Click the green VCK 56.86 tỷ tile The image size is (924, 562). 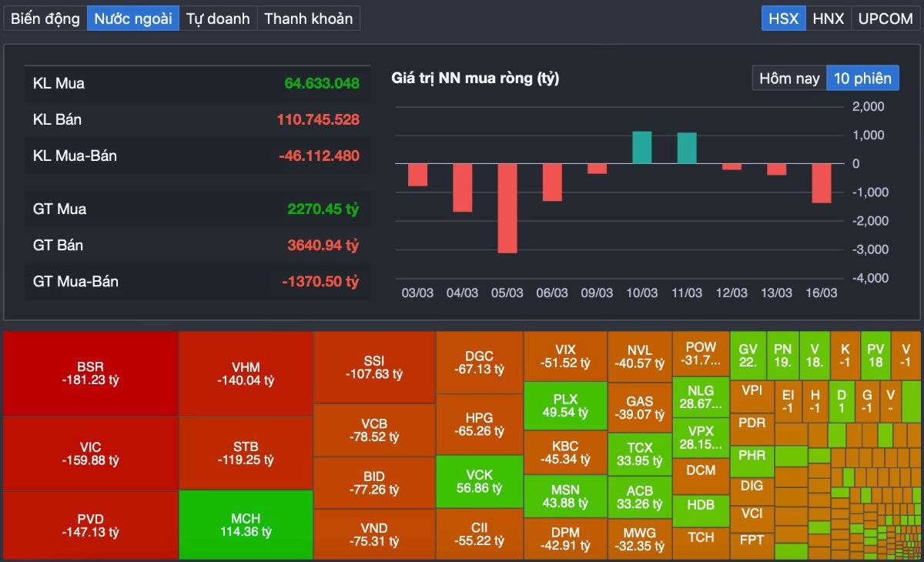coord(480,482)
